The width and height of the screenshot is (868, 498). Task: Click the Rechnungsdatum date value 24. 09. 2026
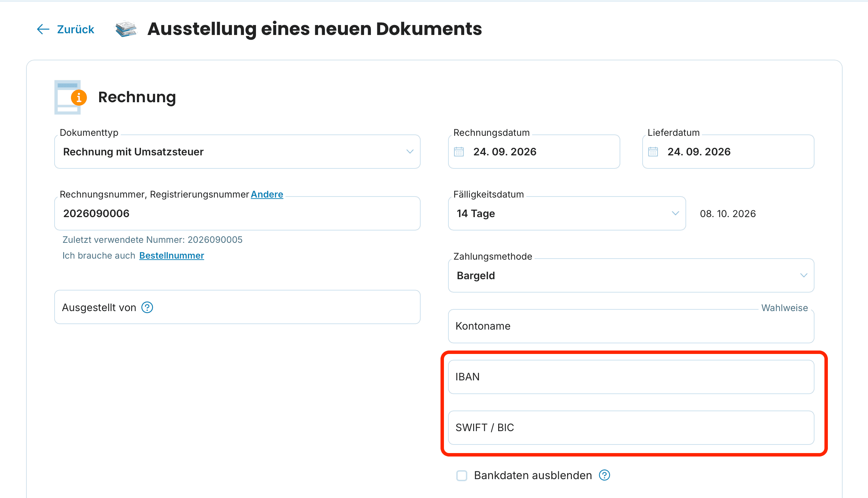pos(505,152)
